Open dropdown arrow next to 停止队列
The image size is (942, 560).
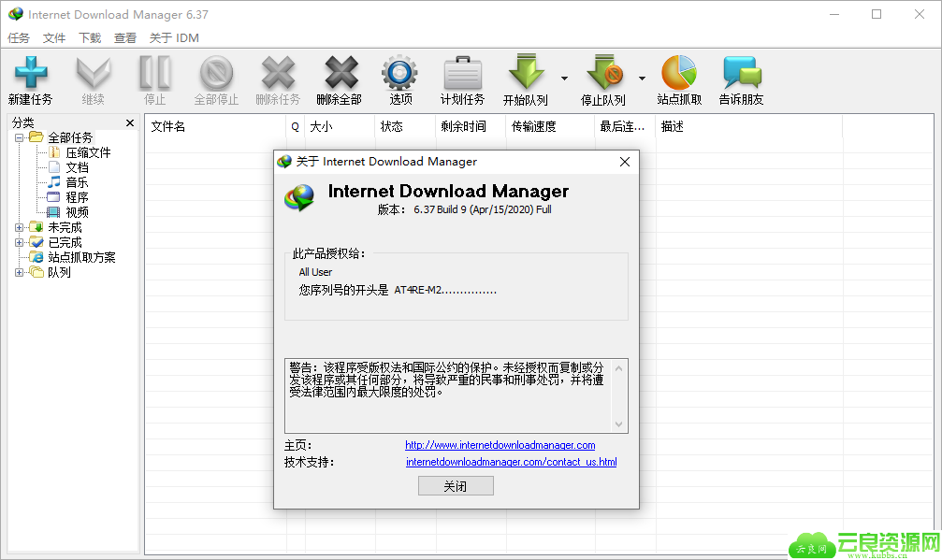[x=642, y=79]
